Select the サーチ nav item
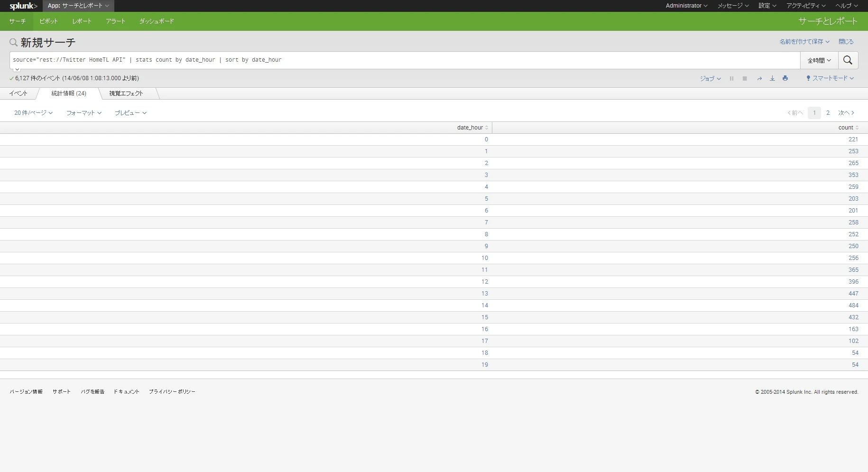The width and height of the screenshot is (868, 472). (x=17, y=21)
